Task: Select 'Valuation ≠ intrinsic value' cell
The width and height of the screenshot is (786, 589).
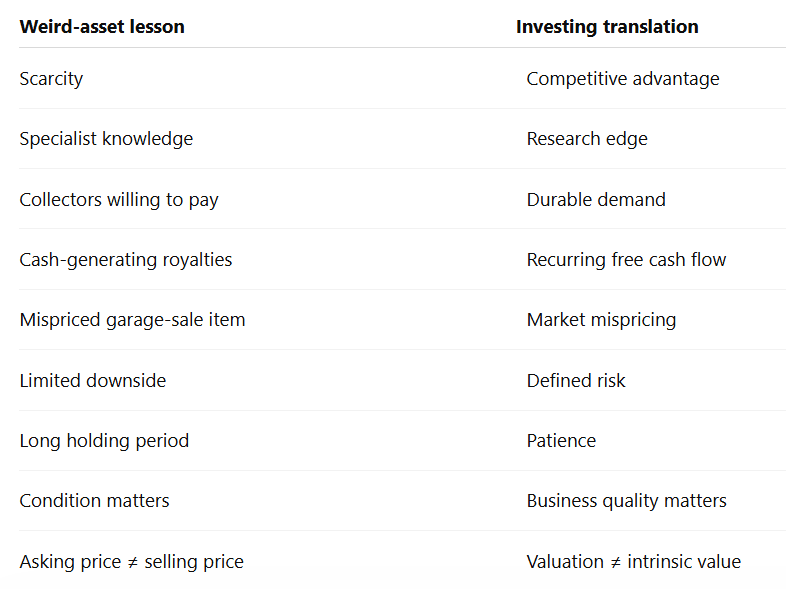Action: point(634,561)
